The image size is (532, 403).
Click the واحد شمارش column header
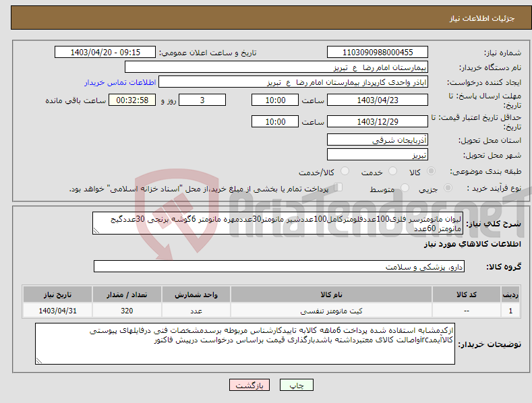coord(196,294)
